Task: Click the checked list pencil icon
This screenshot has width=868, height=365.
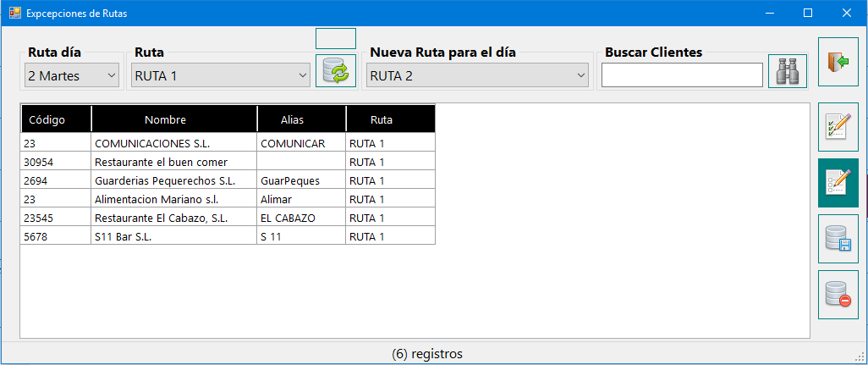Action: tap(838, 127)
